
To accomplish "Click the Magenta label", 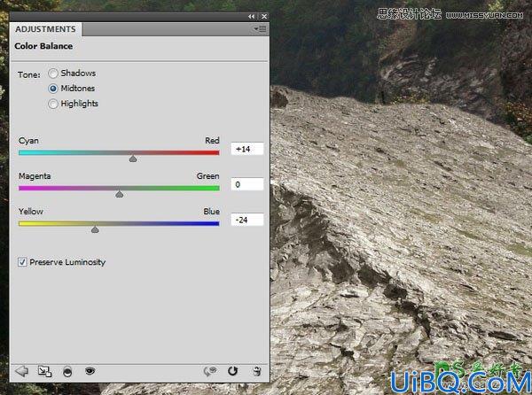I will [x=35, y=176].
